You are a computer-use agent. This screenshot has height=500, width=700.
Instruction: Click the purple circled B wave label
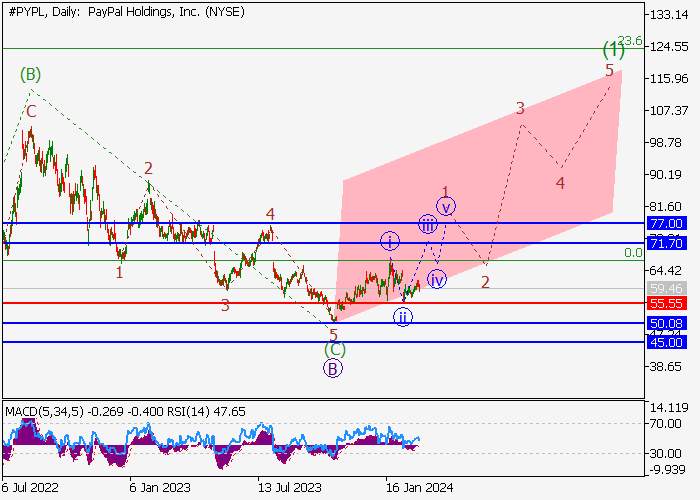click(333, 369)
